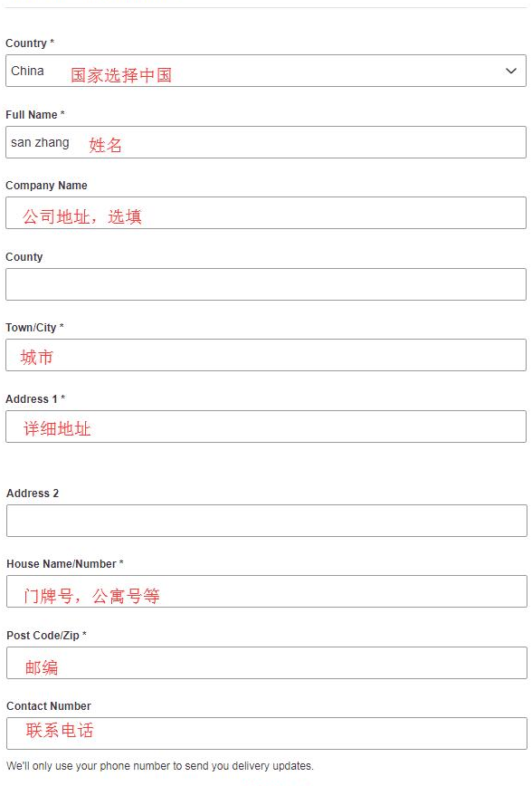Click the House Name/Number field
The width and height of the screenshot is (532, 786).
(266, 593)
